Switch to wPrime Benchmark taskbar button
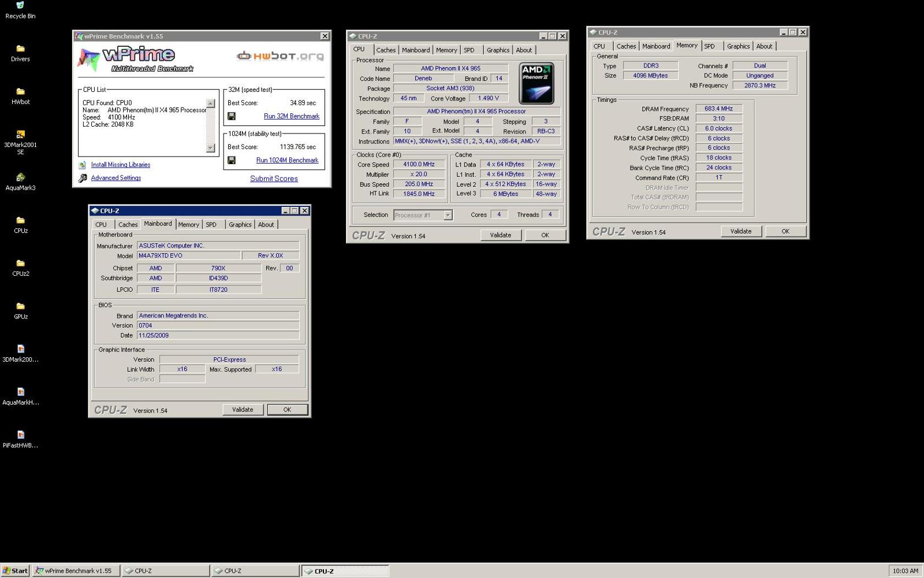This screenshot has width=924, height=578. click(76, 571)
